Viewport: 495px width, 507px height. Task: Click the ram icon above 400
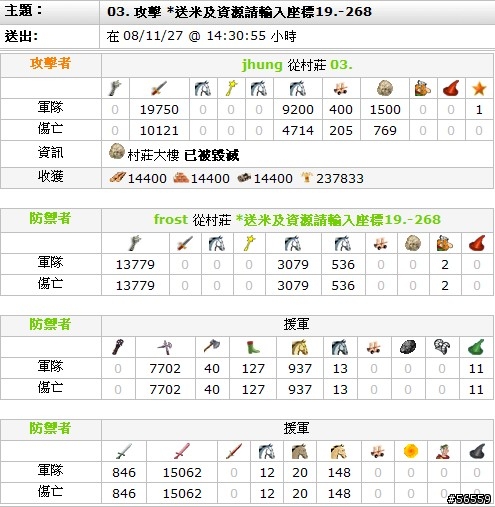pyautogui.click(x=341, y=89)
